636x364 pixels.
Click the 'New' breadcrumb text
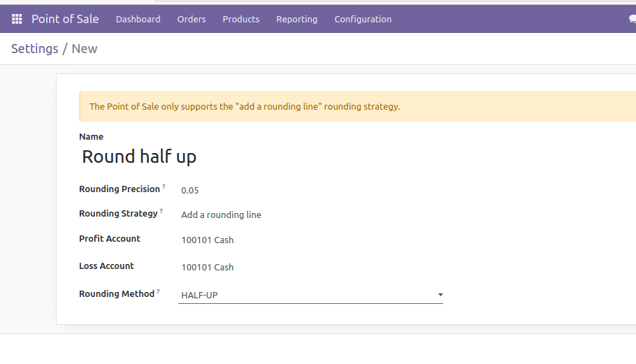[85, 49]
